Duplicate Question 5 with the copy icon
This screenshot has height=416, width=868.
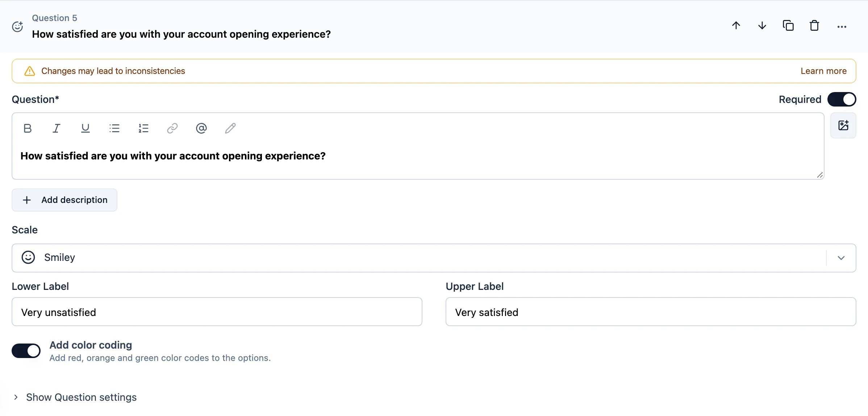(x=788, y=26)
